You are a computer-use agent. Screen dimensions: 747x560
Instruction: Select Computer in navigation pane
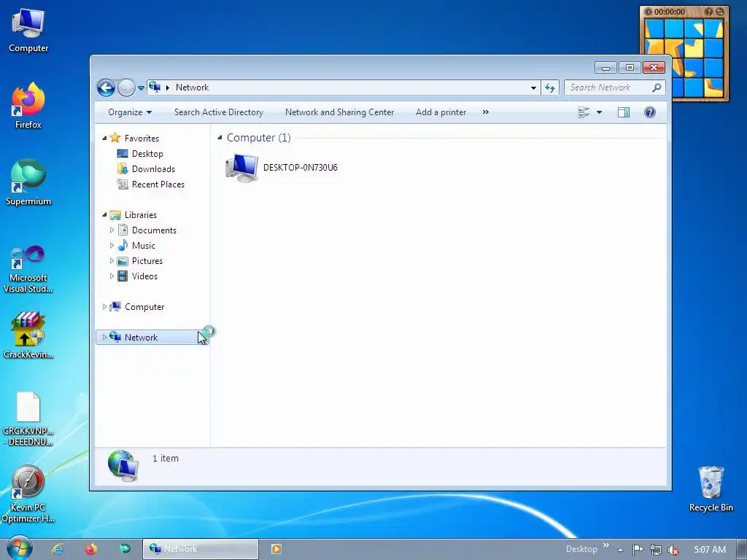click(144, 307)
